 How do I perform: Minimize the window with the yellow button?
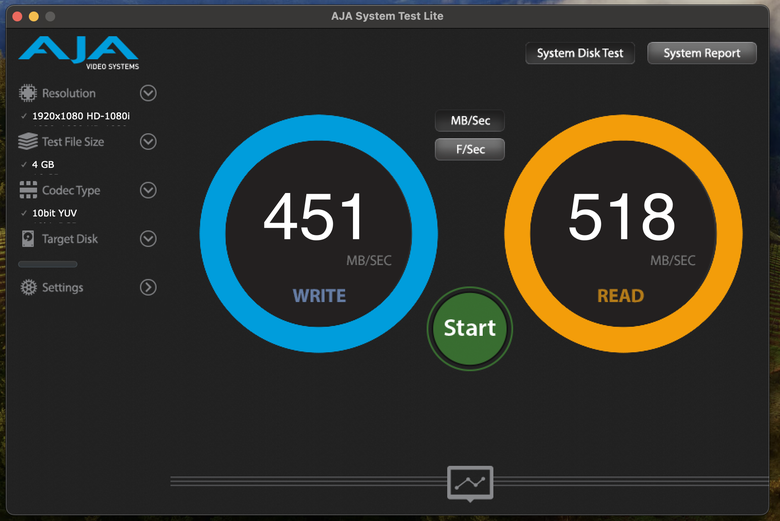(34, 16)
